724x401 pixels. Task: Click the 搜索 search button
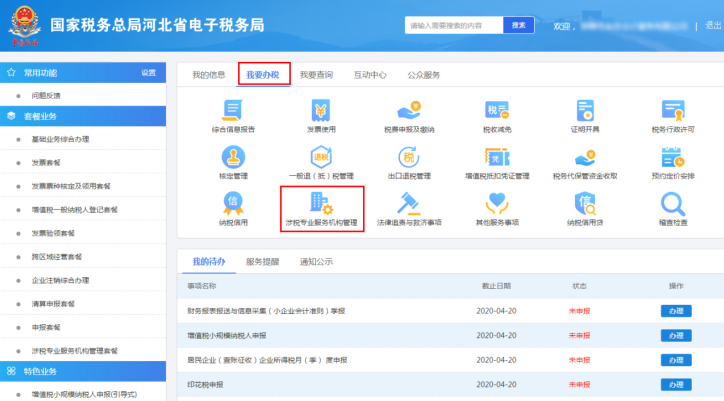tap(519, 25)
